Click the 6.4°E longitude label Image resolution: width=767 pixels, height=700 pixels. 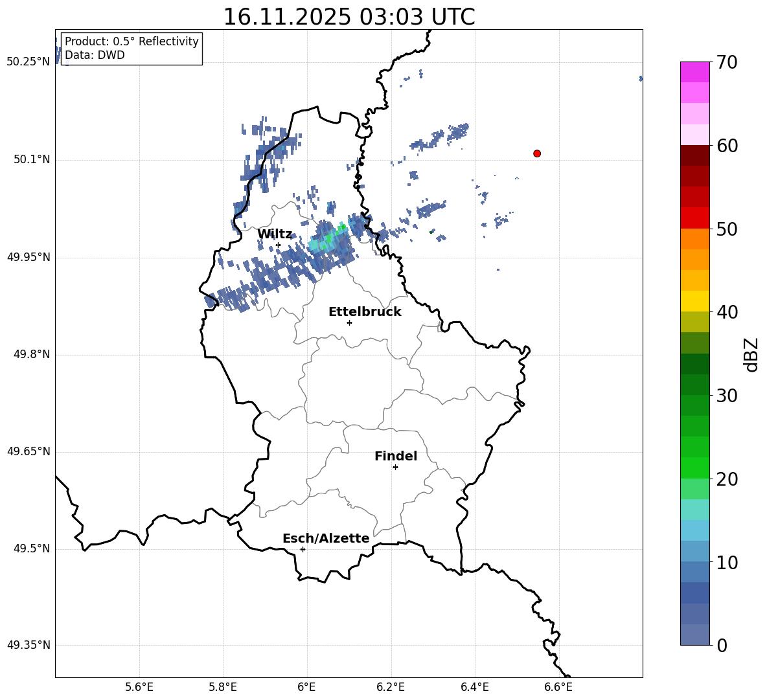pos(474,687)
